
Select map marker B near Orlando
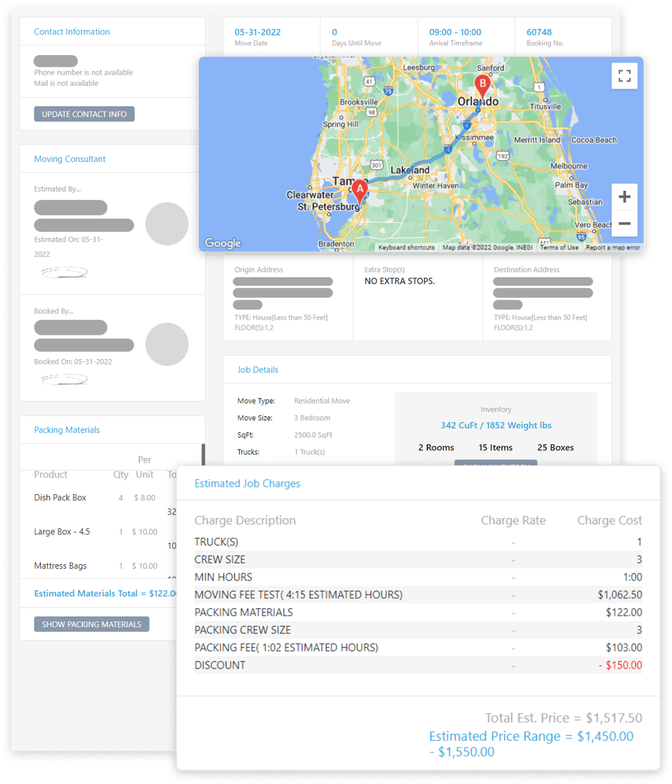pyautogui.click(x=481, y=84)
